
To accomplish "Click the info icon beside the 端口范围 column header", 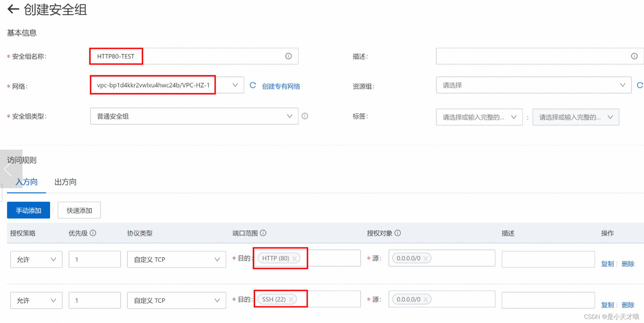I will point(263,233).
